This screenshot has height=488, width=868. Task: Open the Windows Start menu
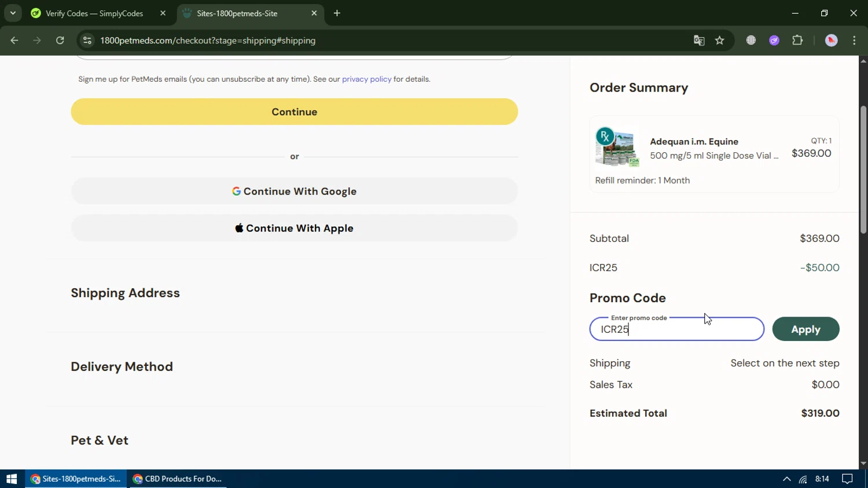tap(12, 479)
